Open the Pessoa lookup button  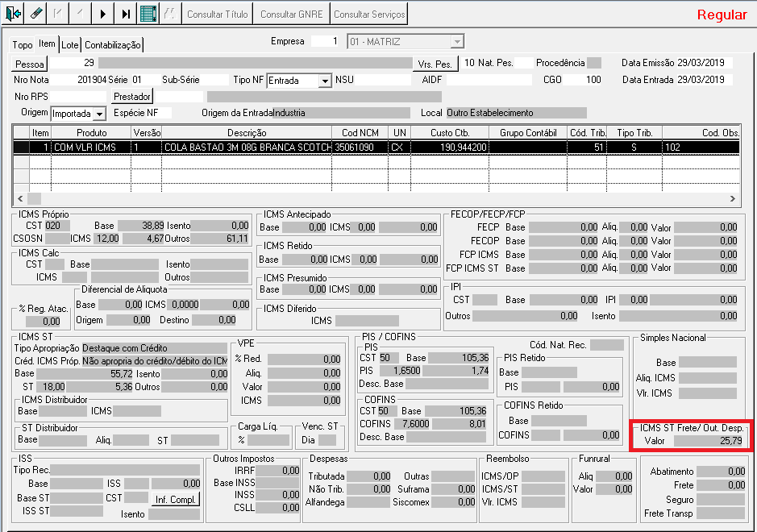30,64
